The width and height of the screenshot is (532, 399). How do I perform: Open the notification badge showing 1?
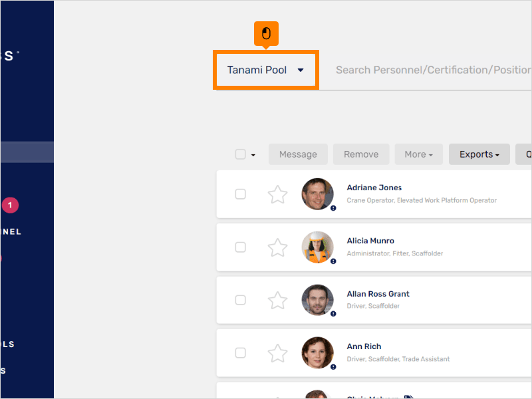click(10, 205)
